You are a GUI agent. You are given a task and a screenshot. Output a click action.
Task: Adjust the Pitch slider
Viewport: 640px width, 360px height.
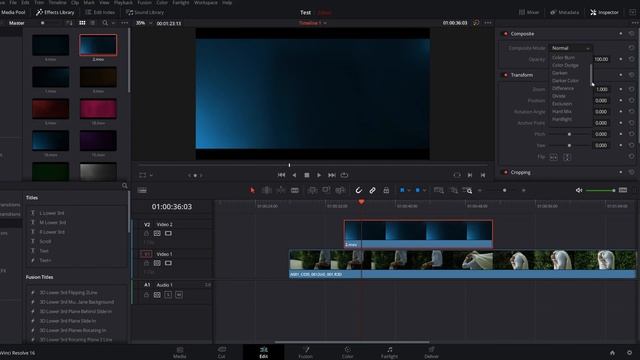[569, 134]
